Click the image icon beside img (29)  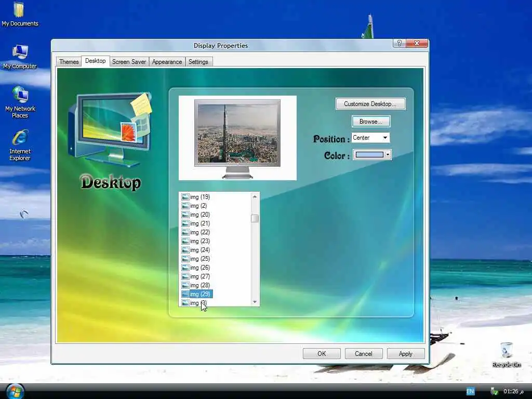[185, 294]
